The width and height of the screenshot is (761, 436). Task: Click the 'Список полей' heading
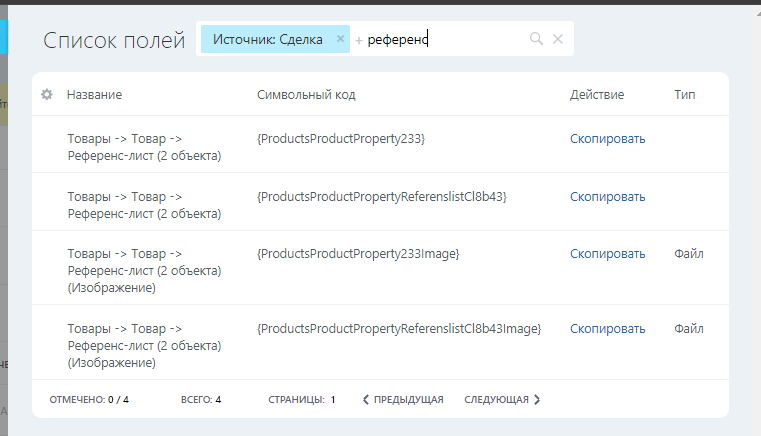pos(114,40)
